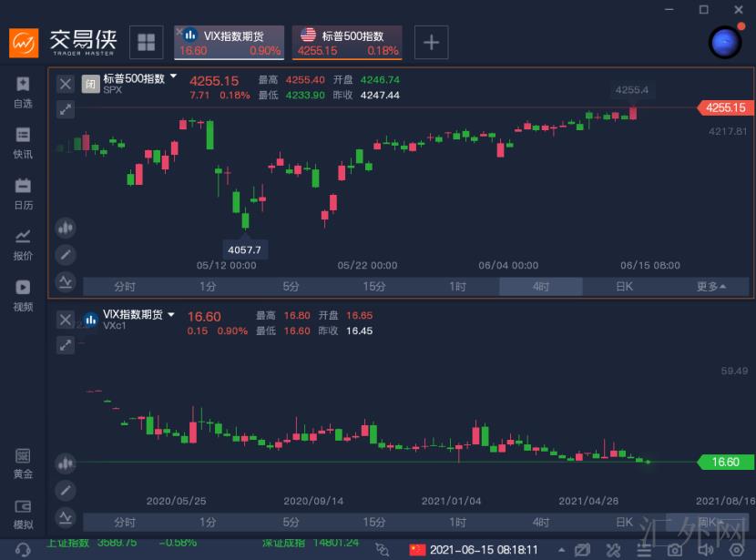Toggle fullscreen for the VIX chart
Viewport: 756px width, 560px height.
pos(66,345)
